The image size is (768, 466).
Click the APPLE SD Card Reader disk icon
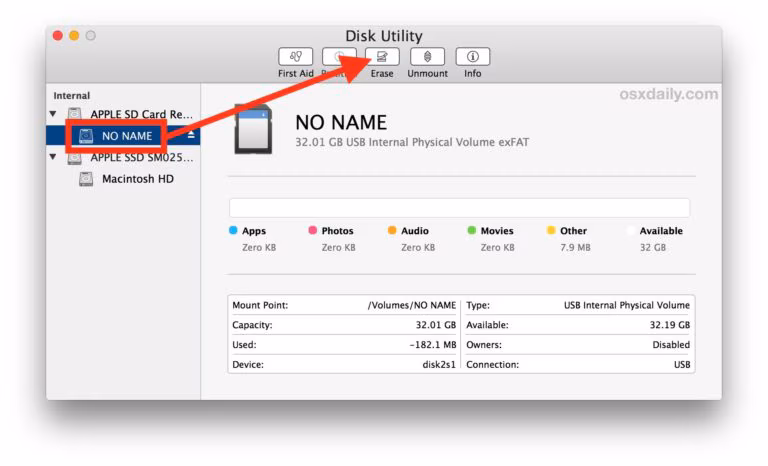pos(74,114)
